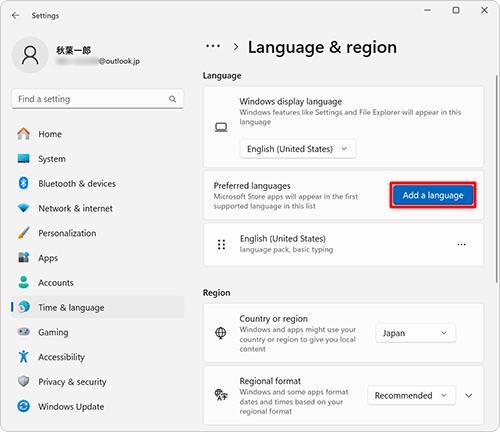Minimize the Settings window

point(427,10)
